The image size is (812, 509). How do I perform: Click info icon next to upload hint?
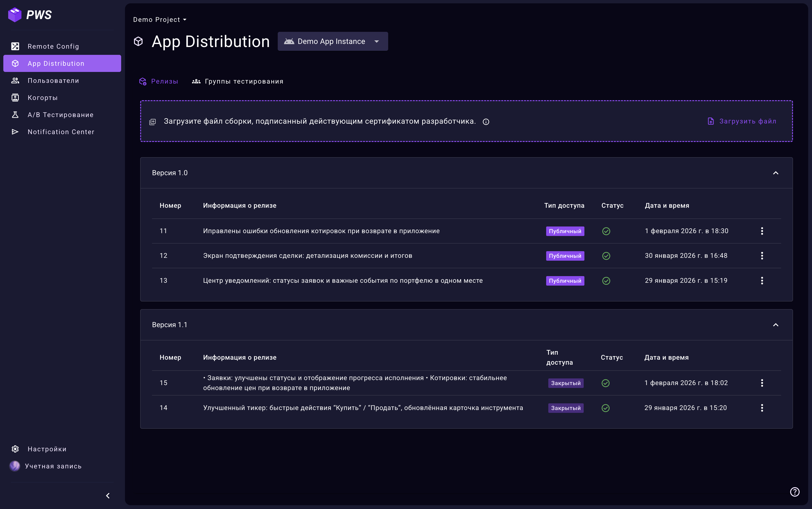(x=486, y=122)
